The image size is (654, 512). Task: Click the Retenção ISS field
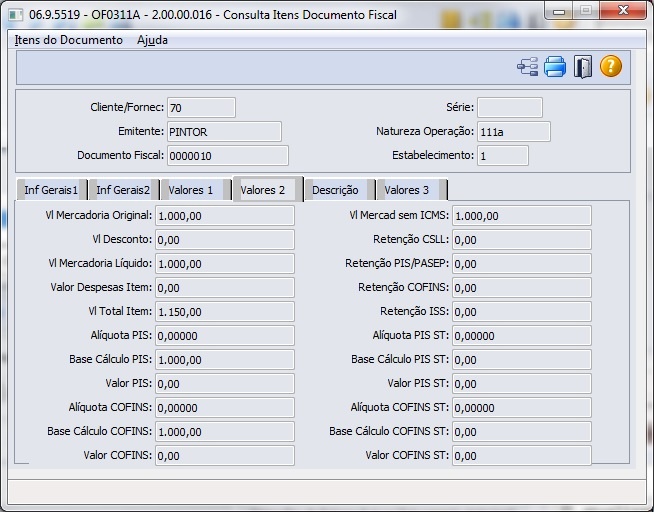pyautogui.click(x=522, y=311)
